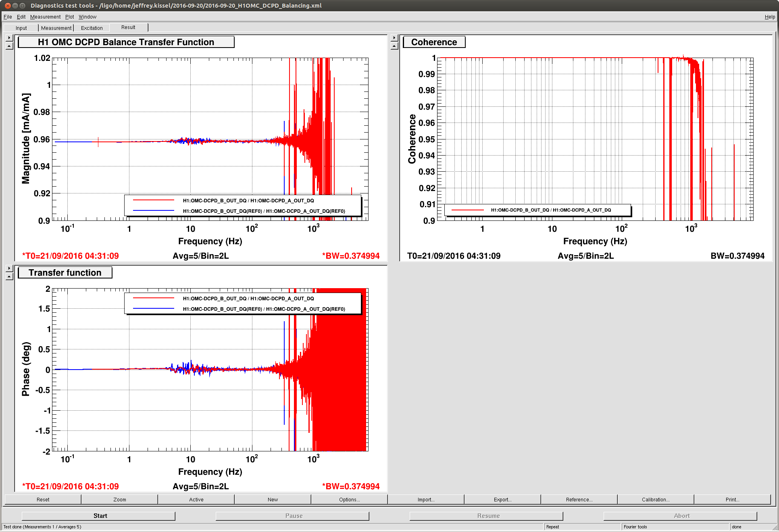Open the Reference dialog
This screenshot has height=532, width=779.
click(579, 499)
